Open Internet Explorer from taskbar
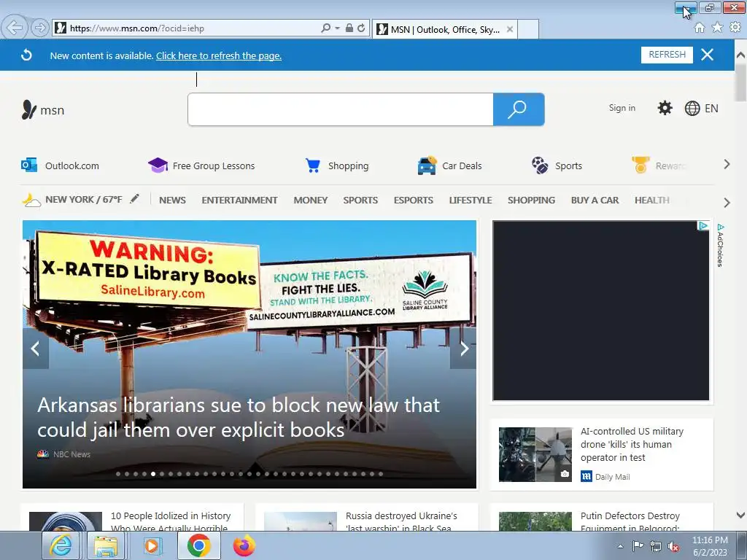747x560 pixels. (x=61, y=545)
